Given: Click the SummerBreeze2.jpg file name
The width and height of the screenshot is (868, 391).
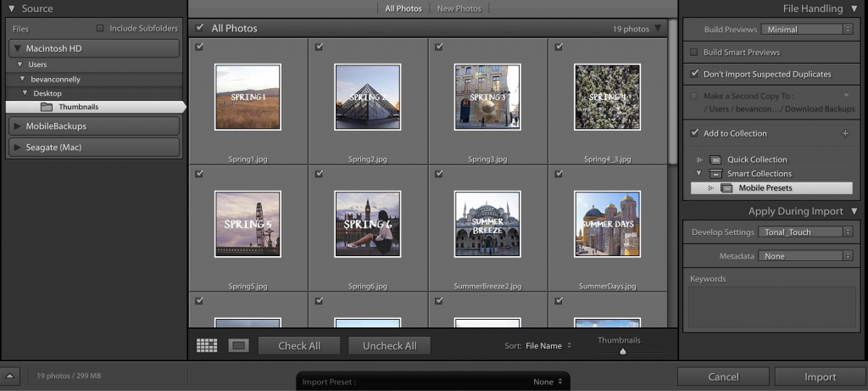Looking at the screenshot, I should coord(487,287).
